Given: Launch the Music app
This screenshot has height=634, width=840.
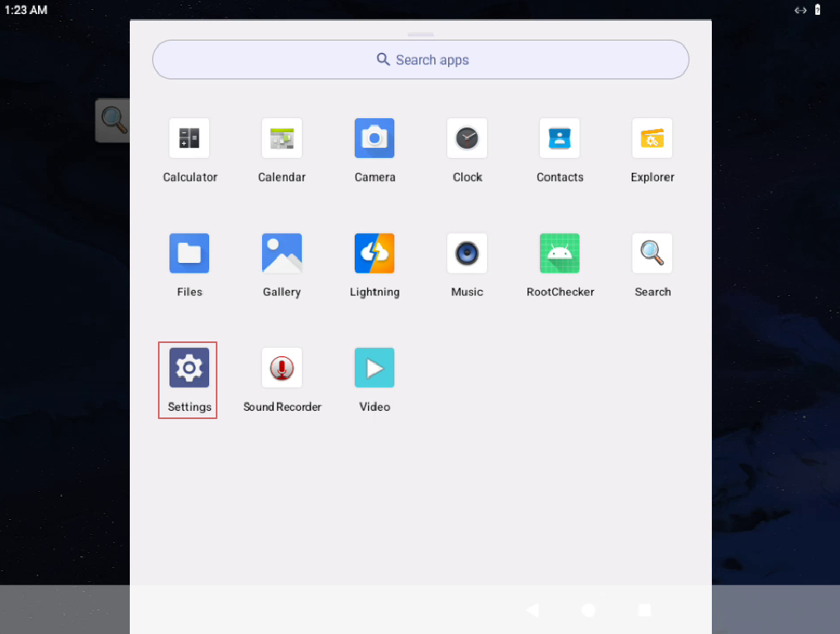Looking at the screenshot, I should pos(467,254).
